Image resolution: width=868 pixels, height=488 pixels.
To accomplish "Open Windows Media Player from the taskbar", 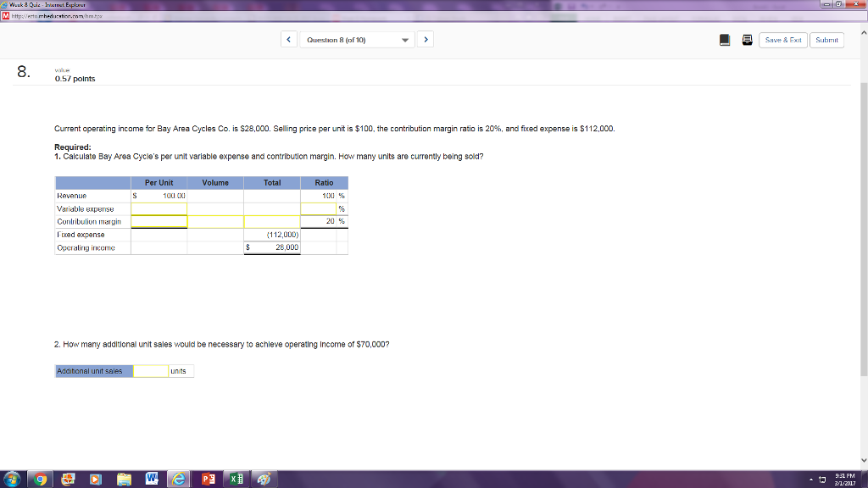I will pos(96,480).
